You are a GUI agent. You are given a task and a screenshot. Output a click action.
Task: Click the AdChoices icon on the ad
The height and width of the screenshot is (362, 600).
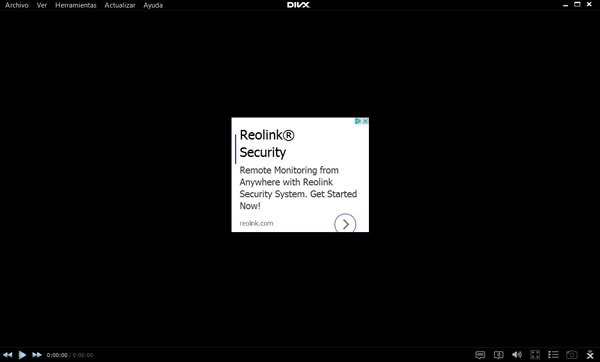point(358,121)
